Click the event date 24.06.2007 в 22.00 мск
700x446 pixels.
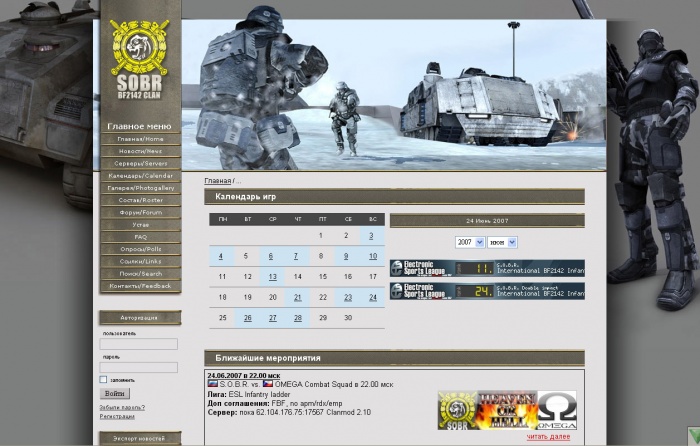tap(244, 376)
